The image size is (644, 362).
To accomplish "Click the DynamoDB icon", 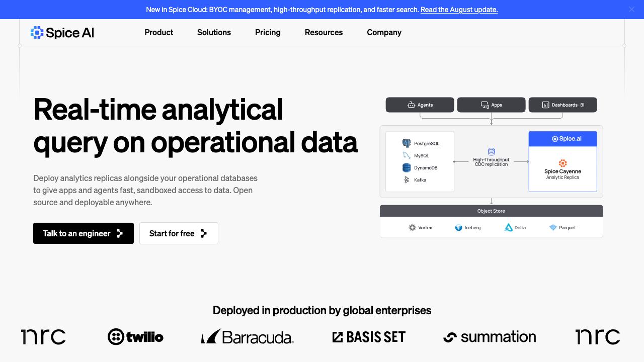I will 407,167.
